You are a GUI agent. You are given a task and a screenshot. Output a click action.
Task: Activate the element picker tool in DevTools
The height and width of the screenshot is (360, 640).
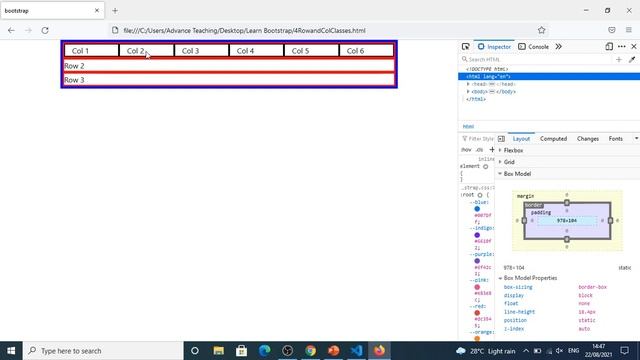(465, 47)
